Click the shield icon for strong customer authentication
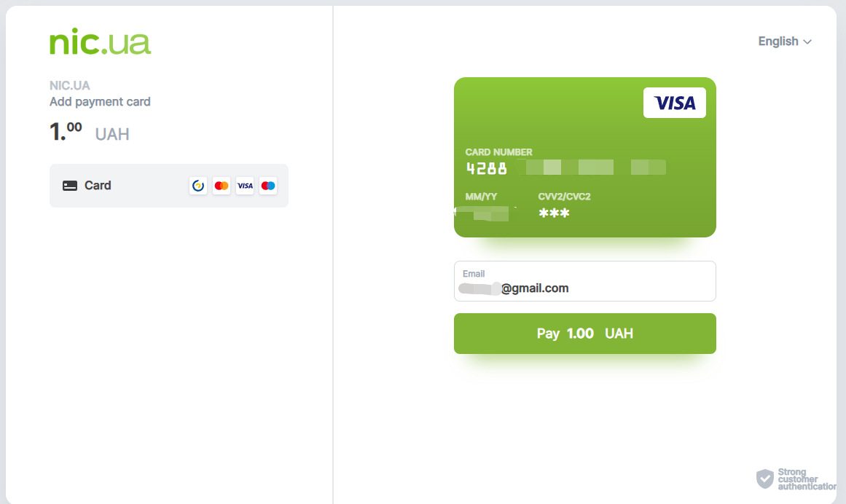 click(764, 479)
